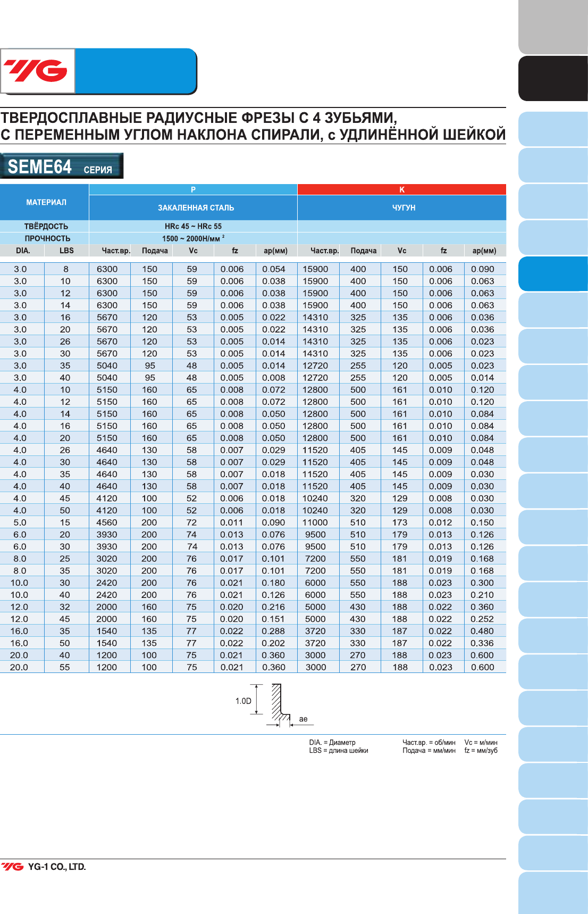
Task: Click the ap value 0.054
Action: (274, 269)
